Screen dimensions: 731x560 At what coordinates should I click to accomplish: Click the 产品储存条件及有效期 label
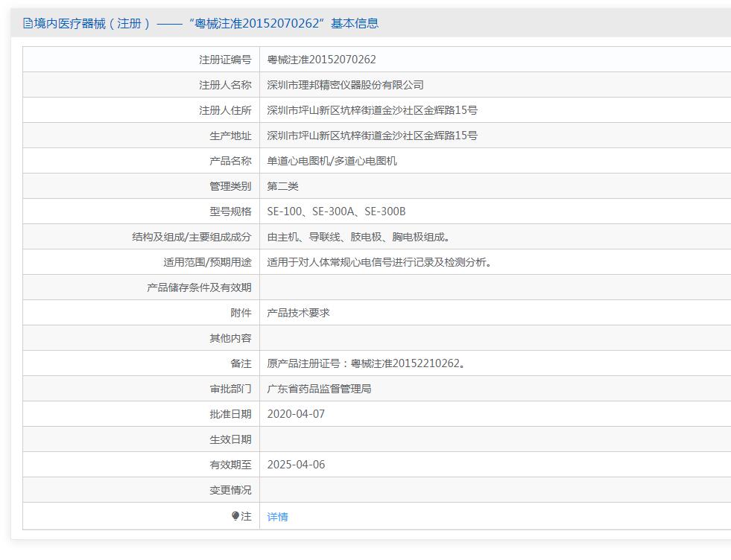pos(199,287)
